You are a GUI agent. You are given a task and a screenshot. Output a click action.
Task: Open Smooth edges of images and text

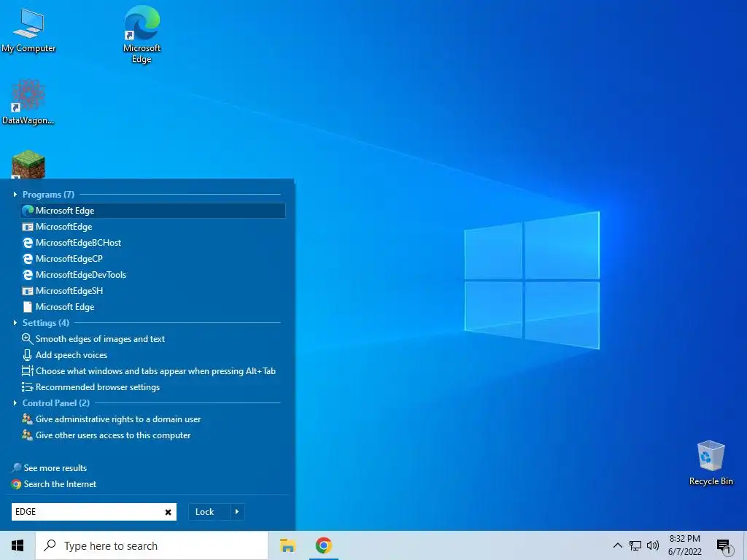click(153, 339)
